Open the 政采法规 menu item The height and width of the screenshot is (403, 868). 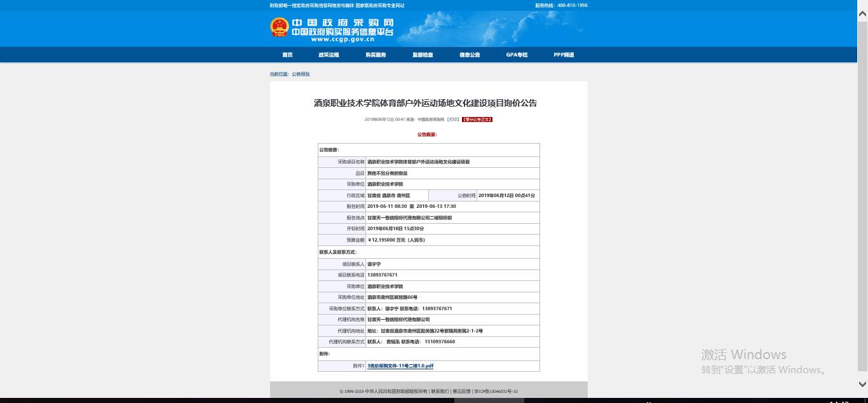tap(329, 55)
